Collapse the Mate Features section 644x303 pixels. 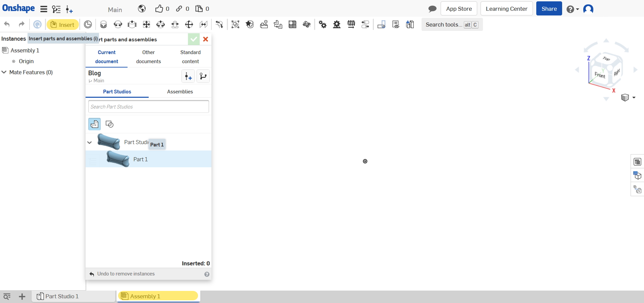point(4,72)
